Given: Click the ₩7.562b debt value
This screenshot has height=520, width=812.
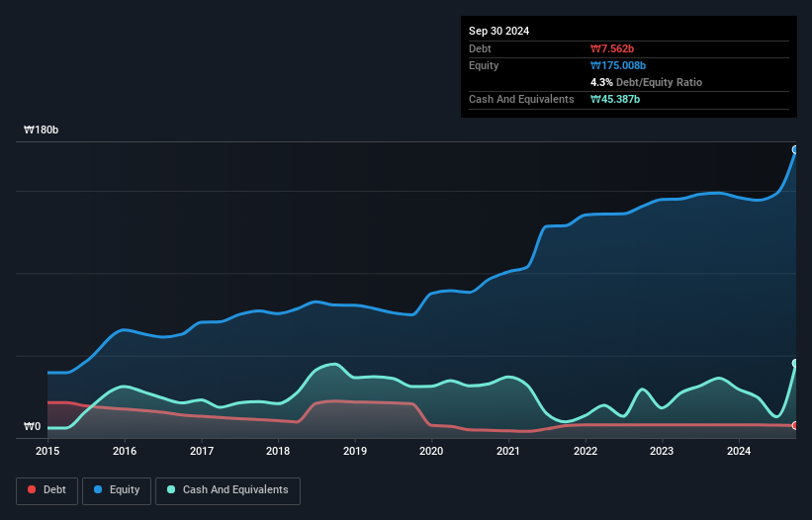Looking at the screenshot, I should pyautogui.click(x=612, y=48).
